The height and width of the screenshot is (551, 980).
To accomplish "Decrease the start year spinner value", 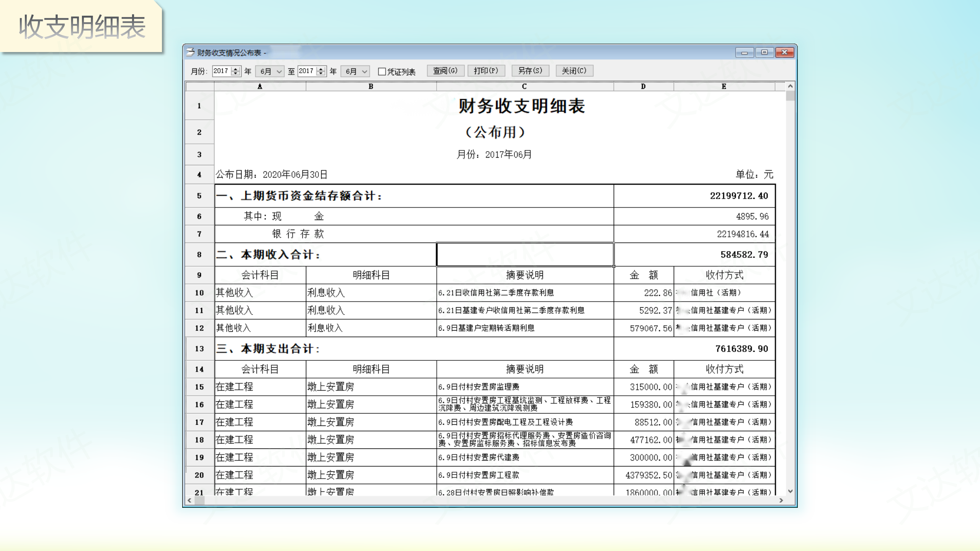I will pyautogui.click(x=236, y=73).
